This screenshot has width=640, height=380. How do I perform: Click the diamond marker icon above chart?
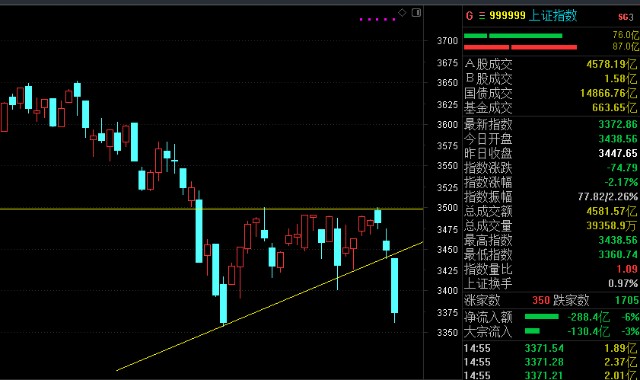coord(402,13)
